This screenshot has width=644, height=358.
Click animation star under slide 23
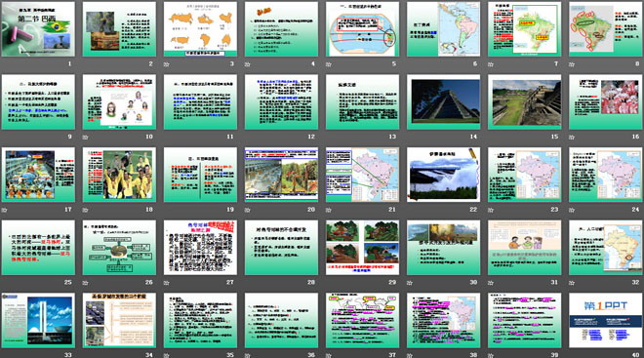click(491, 210)
